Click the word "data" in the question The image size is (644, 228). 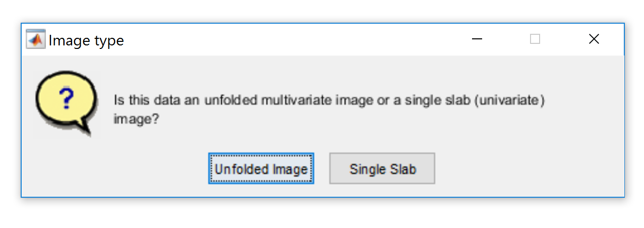[174, 100]
